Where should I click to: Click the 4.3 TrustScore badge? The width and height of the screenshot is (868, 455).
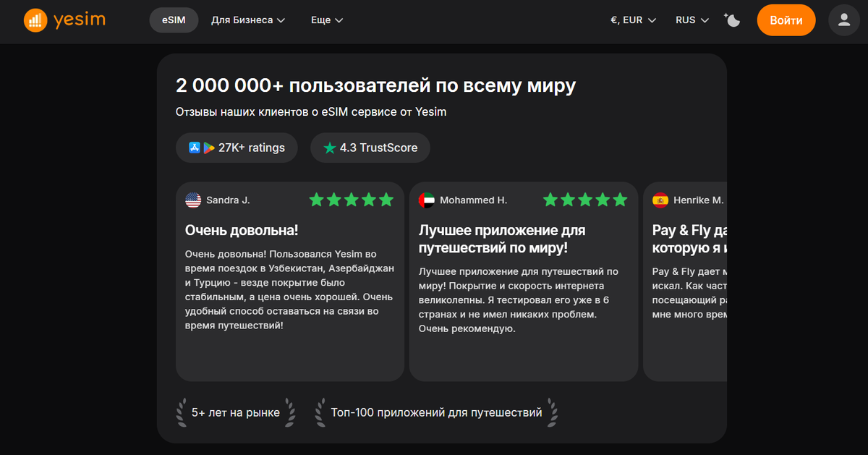tap(370, 148)
